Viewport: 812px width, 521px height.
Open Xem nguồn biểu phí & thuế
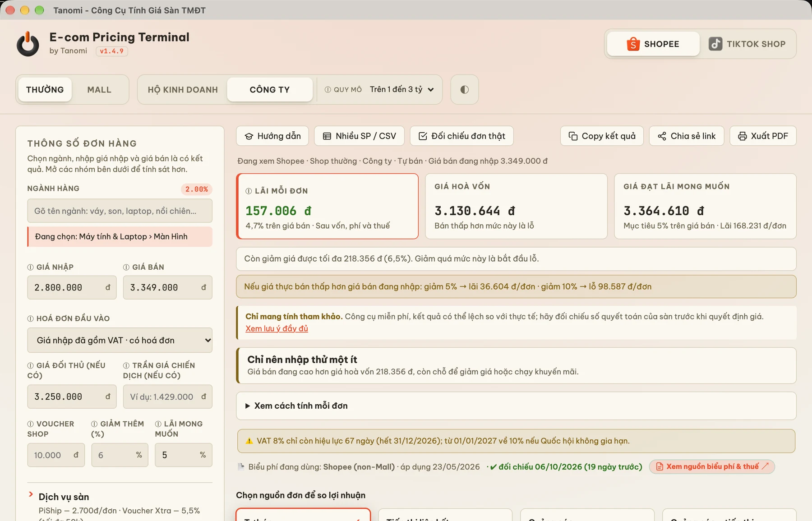712,466
